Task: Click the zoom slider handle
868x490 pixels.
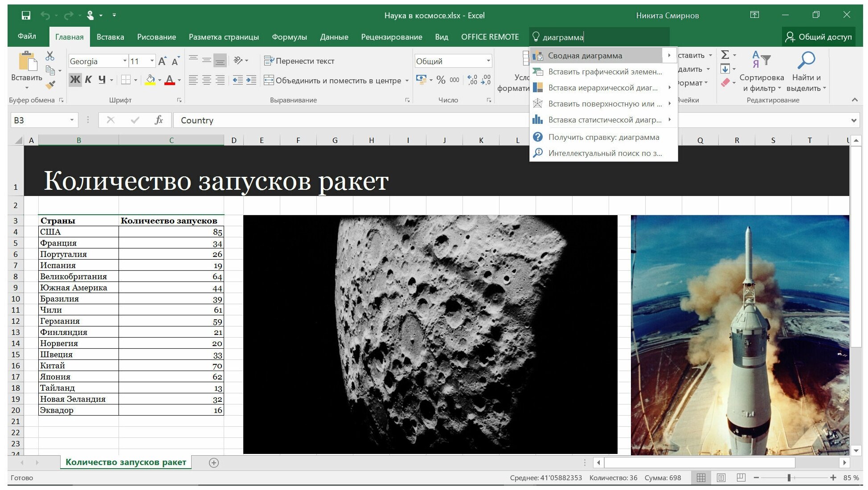Action: 789,478
